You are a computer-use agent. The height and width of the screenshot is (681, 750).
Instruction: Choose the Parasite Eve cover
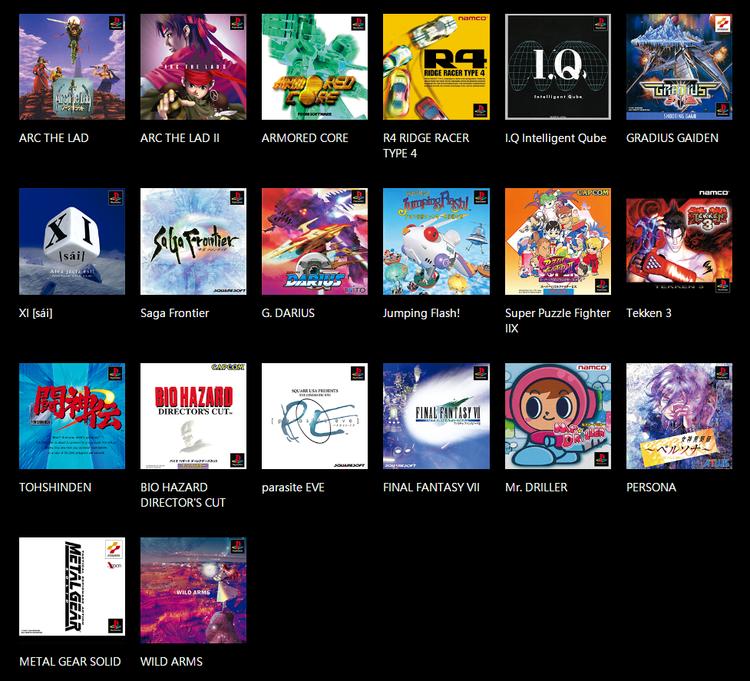tap(315, 416)
